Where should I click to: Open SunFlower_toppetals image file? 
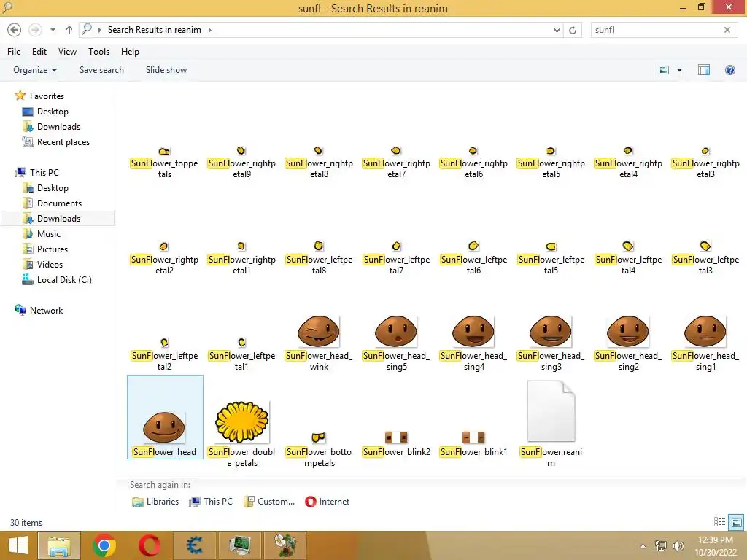click(164, 163)
